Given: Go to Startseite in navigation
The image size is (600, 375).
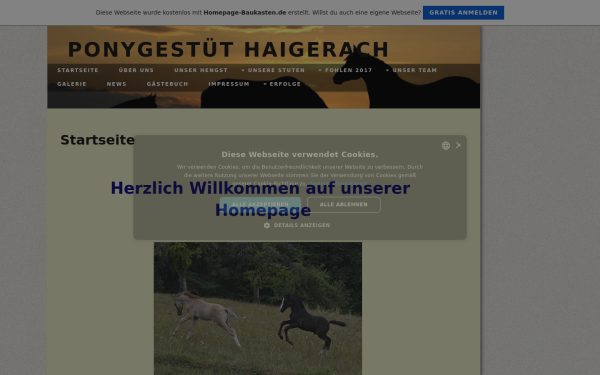Looking at the screenshot, I should (x=78, y=70).
